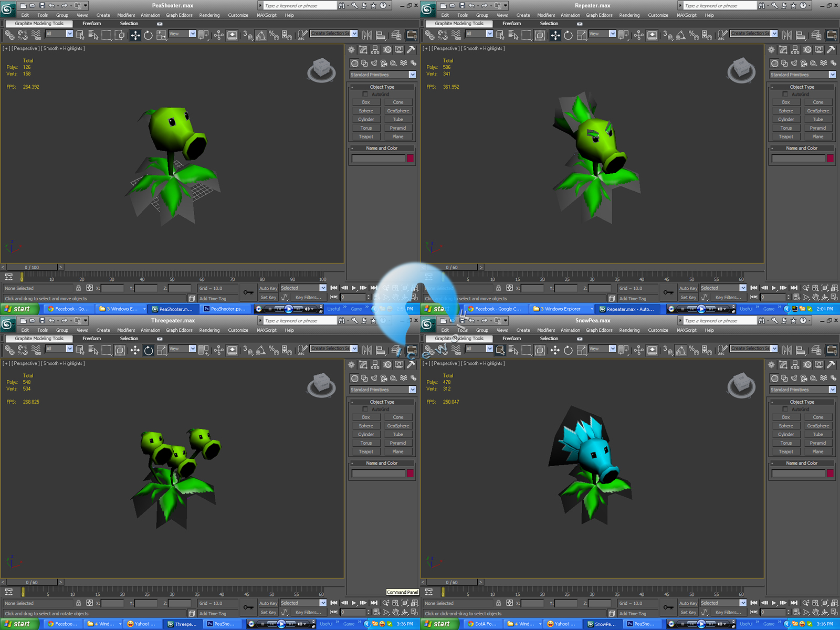
Task: Enable AutoGrid checkbox in Repeater.max
Action: click(785, 94)
